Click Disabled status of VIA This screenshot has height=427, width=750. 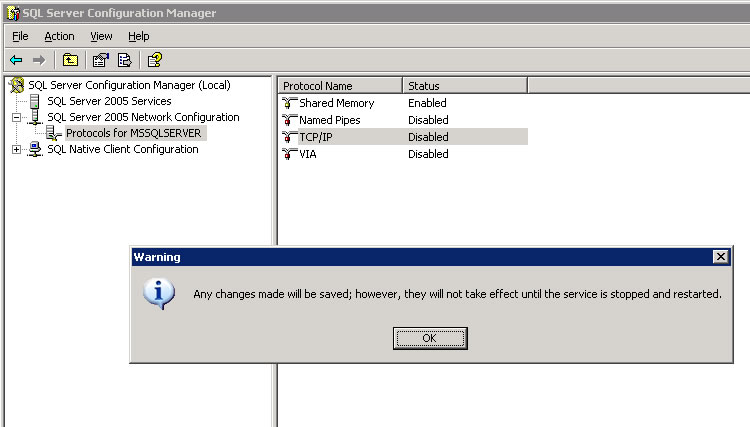click(428, 154)
